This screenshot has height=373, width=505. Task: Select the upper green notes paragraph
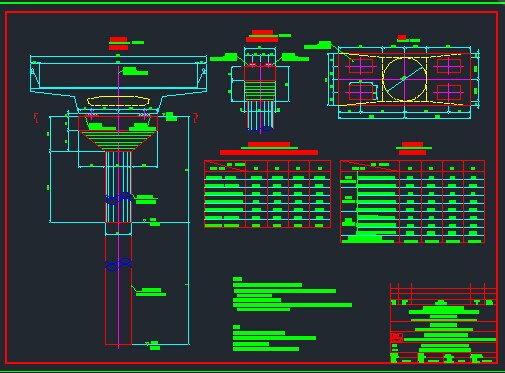point(292,294)
